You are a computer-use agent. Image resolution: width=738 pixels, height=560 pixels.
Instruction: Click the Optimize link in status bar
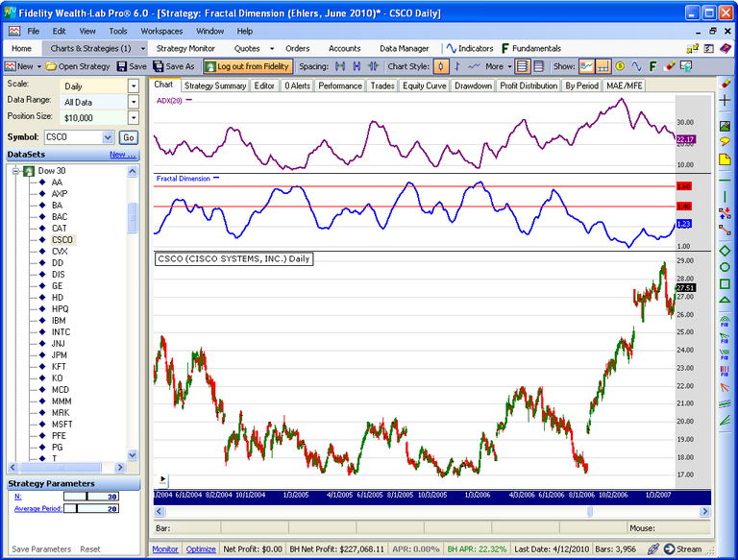[x=201, y=549]
